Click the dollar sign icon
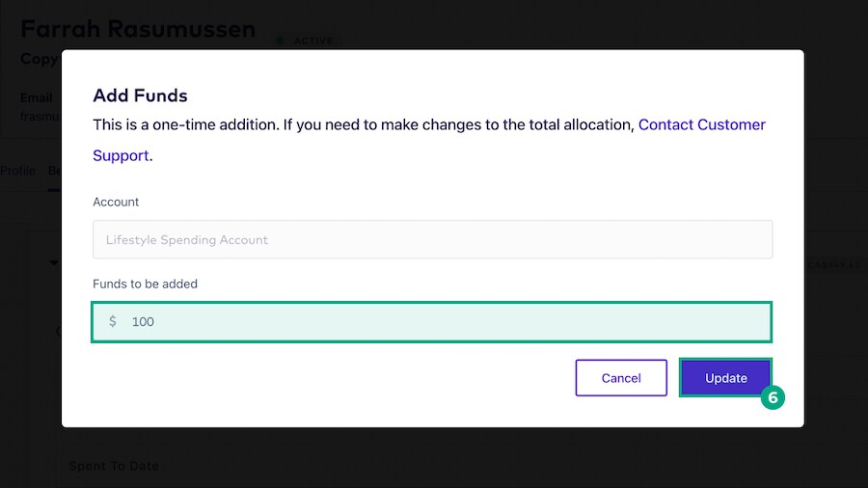Image resolution: width=868 pixels, height=488 pixels. point(113,321)
